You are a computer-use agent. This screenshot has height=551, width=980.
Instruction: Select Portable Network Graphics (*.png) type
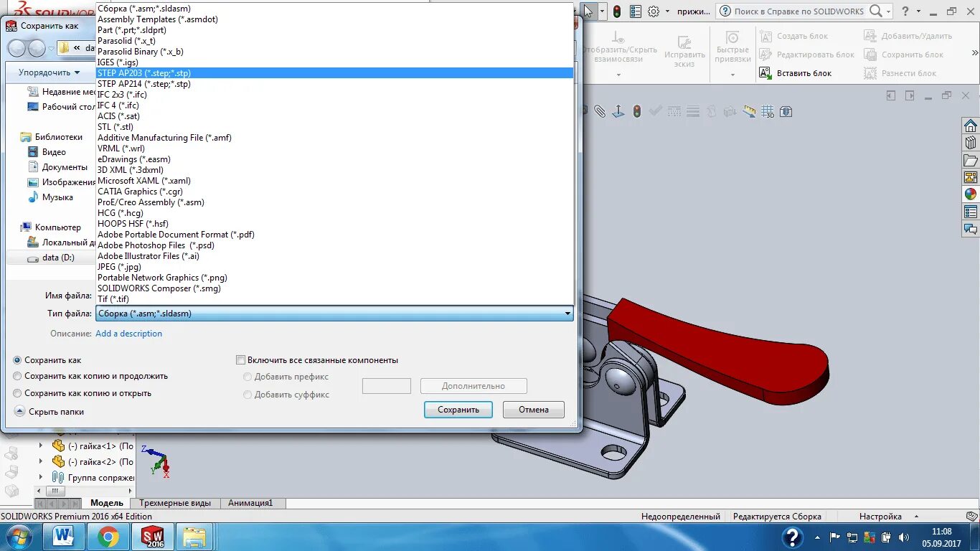(x=334, y=278)
